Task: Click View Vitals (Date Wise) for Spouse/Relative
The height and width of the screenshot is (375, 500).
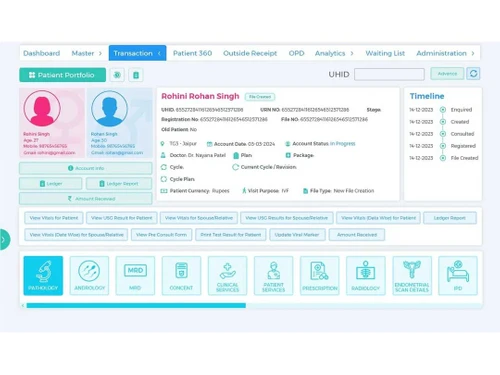Action: click(x=76, y=235)
